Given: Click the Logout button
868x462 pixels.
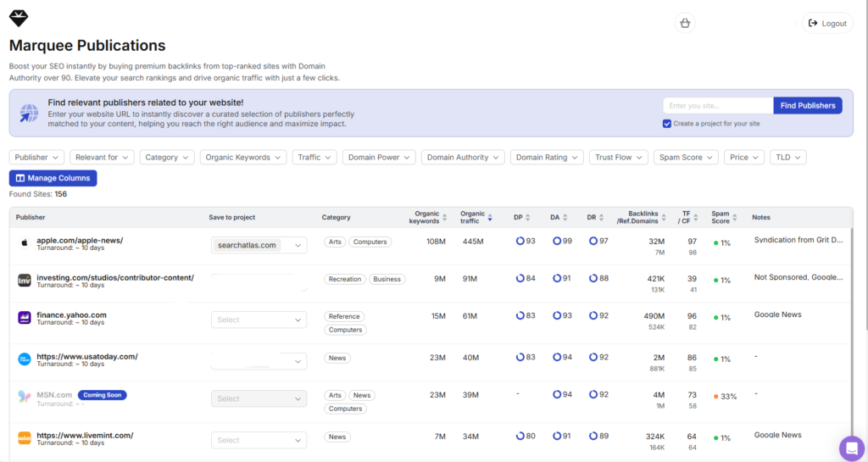Looking at the screenshot, I should pos(827,23).
